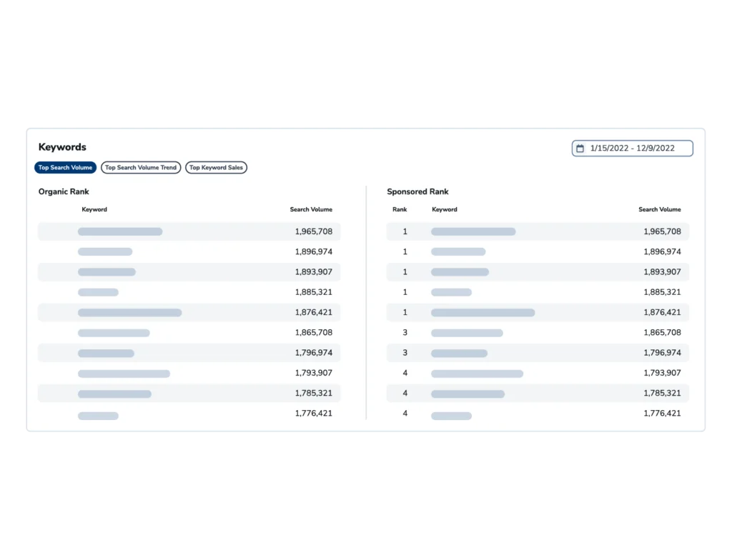Switch to Top Search Volume Trend tab
Screen dimensions: 732x560
pyautogui.click(x=141, y=168)
